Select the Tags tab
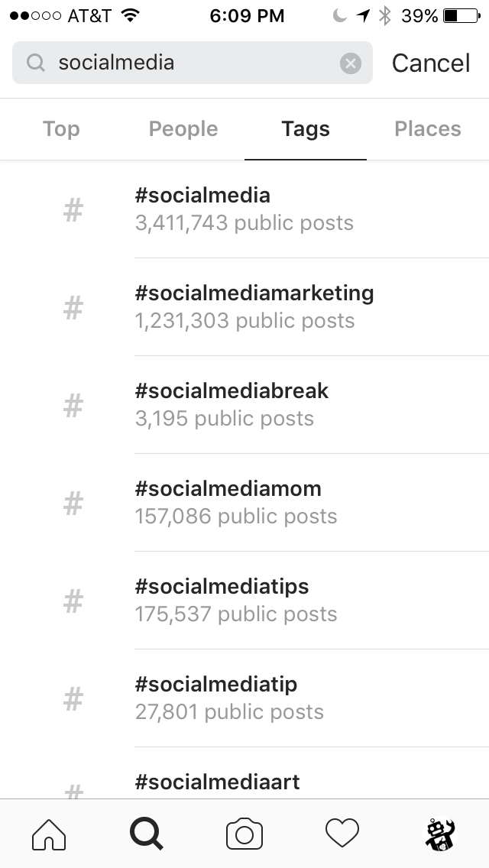Screen dimensions: 489x868 [x=306, y=129]
